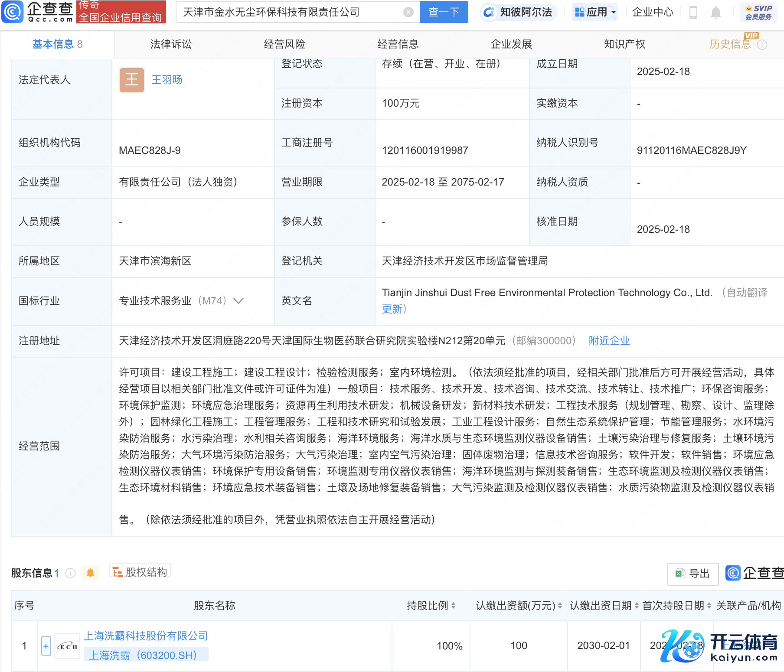Click the 上海洗霸 company logo thumbnail
The height and width of the screenshot is (672, 784).
[x=67, y=646]
